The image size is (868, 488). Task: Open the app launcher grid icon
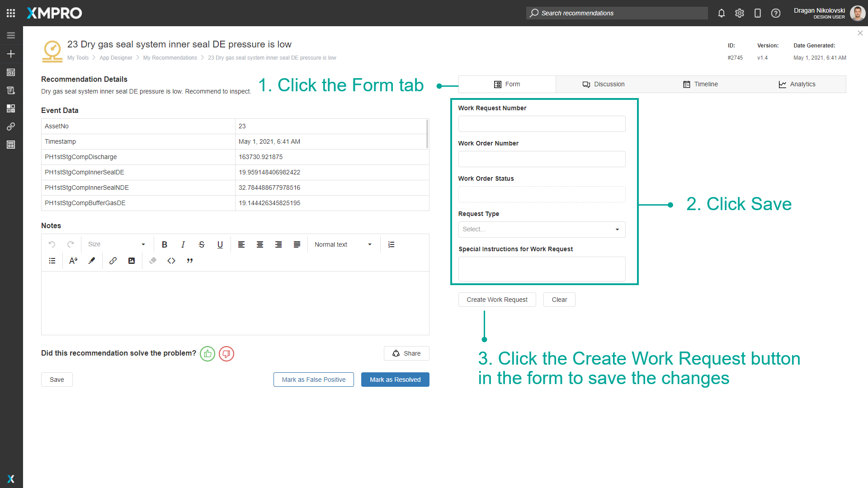pos(11,13)
